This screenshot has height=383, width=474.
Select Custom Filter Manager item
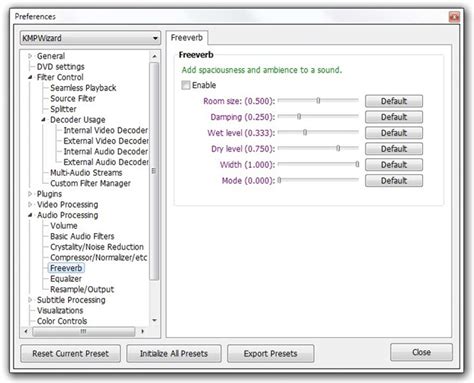coord(90,183)
